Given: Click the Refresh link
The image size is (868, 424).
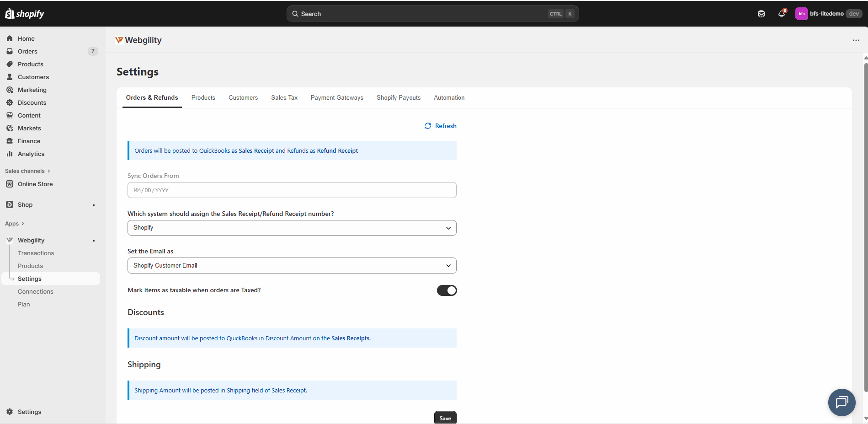Looking at the screenshot, I should coord(441,126).
